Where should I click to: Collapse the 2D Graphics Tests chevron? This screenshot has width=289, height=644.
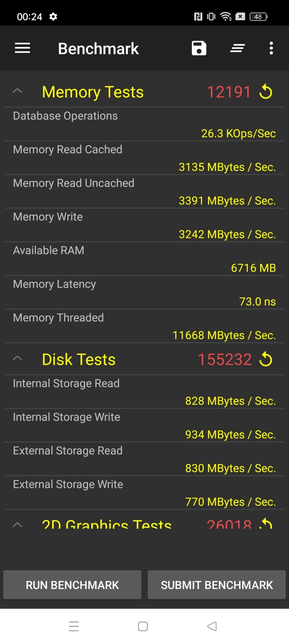(17, 525)
